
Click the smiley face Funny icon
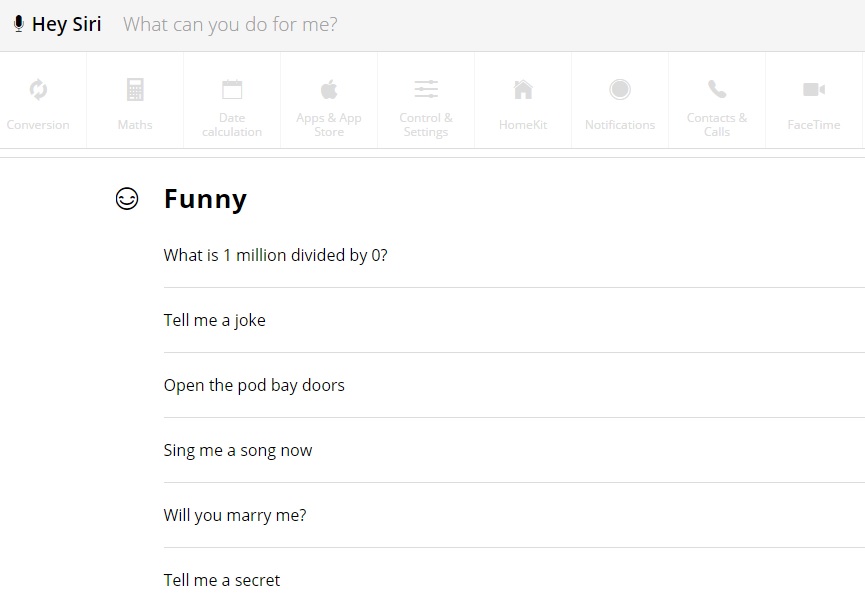[127, 199]
